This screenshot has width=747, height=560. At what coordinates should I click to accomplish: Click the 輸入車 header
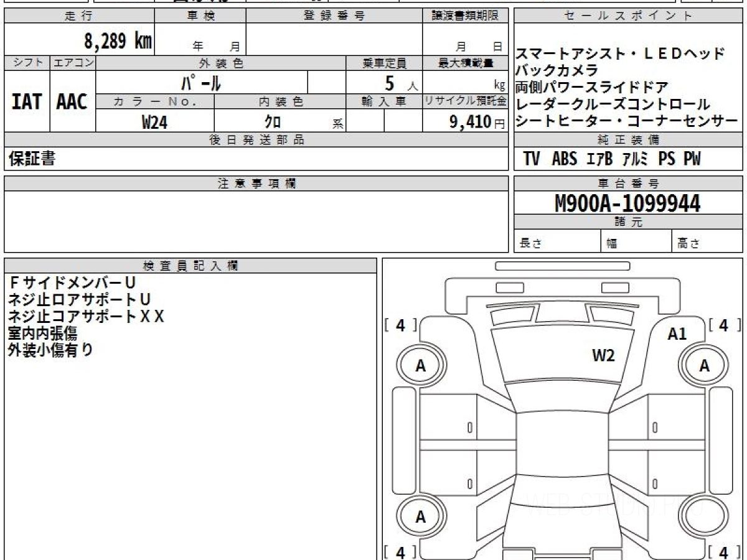pyautogui.click(x=384, y=101)
